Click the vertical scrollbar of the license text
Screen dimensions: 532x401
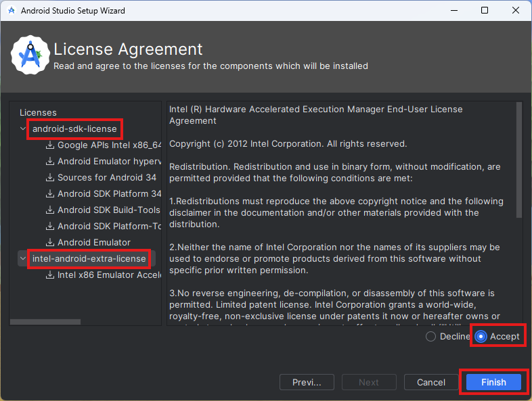tap(519, 160)
